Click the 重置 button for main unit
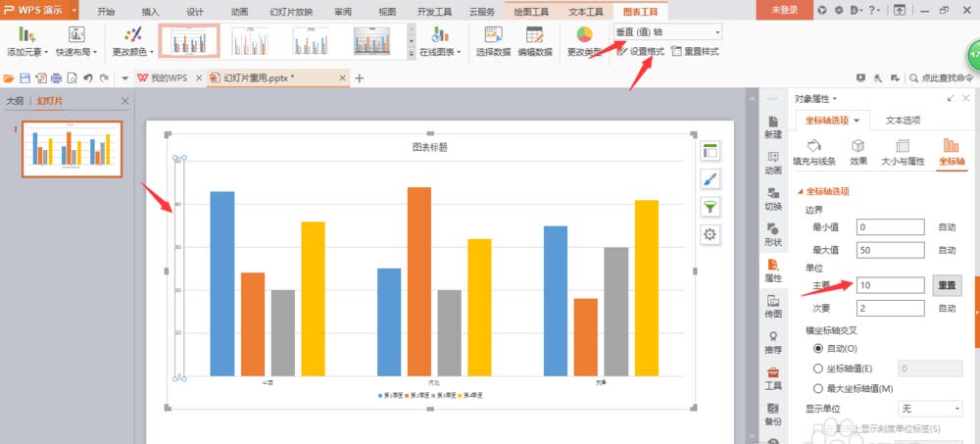 (x=947, y=285)
